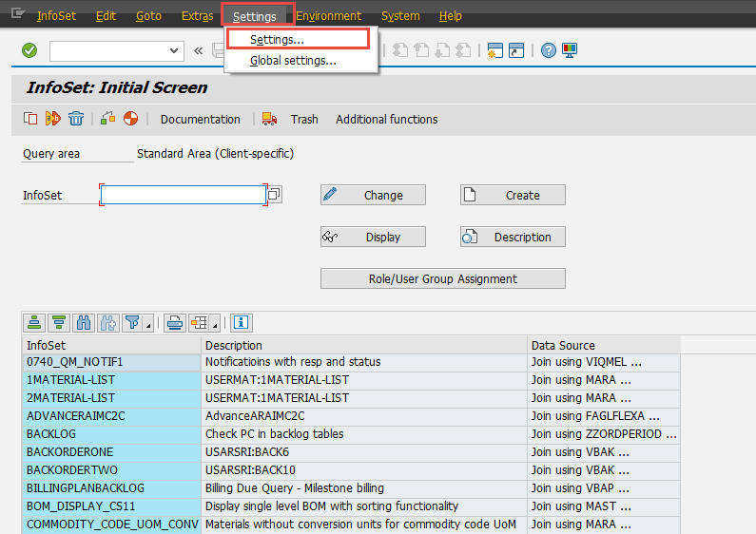Click the green Enter checkmark icon
This screenshot has height=534, width=756.
pos(29,50)
